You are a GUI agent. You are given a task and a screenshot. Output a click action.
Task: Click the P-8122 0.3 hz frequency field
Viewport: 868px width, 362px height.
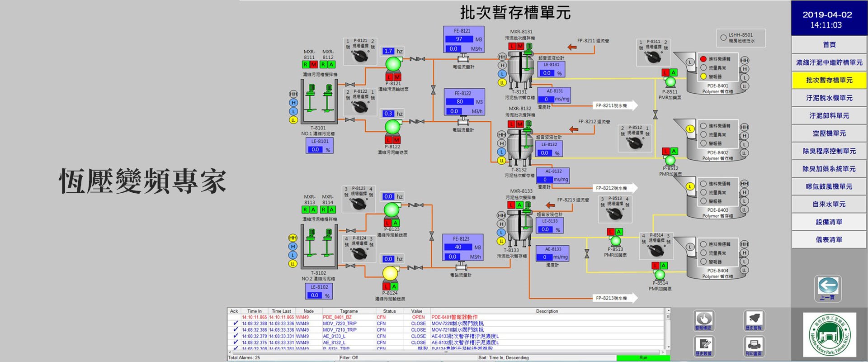tap(388, 114)
